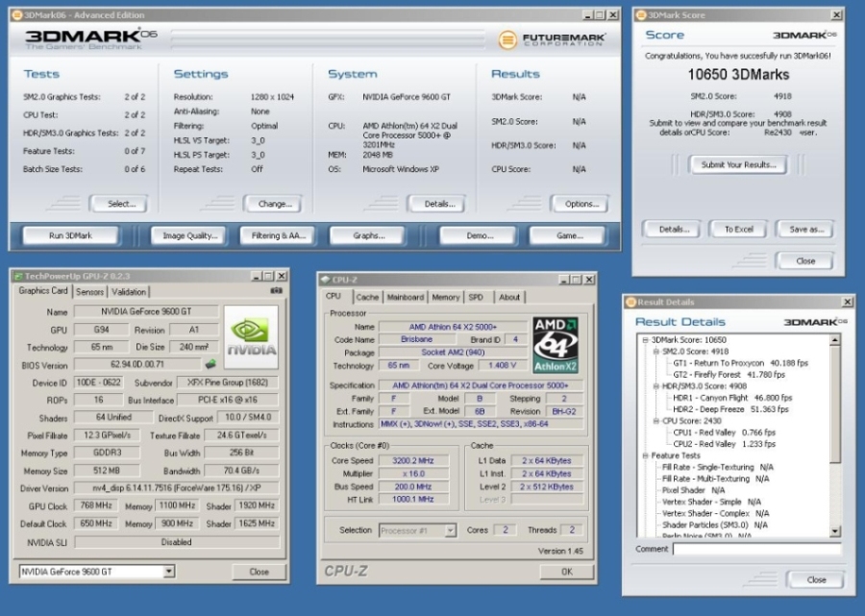This screenshot has height=616, width=865.
Task: Click Core Speed value 3200.2 MHz
Action: [x=413, y=460]
